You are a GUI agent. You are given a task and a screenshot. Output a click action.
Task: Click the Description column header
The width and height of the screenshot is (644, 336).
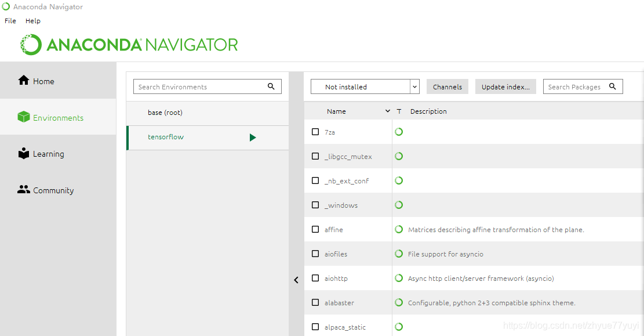click(428, 111)
